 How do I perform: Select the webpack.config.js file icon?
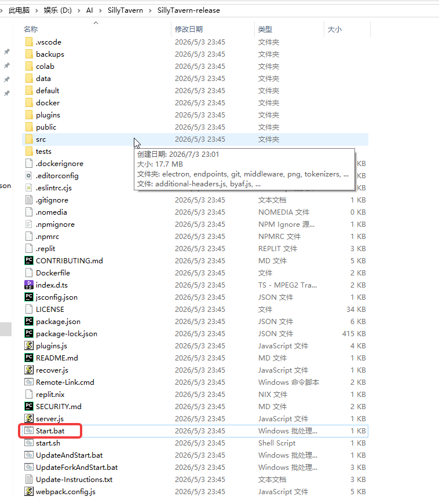pos(29,491)
